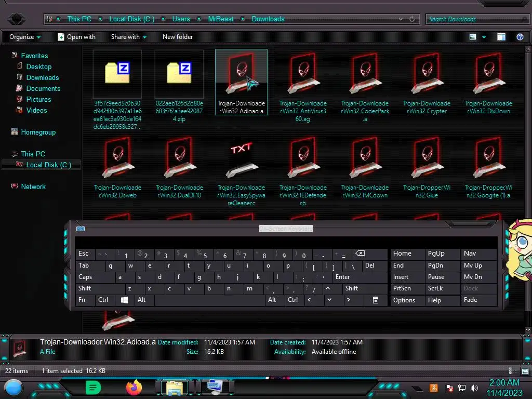Switch to On-Screen Keyboard taskbar button
Image resolution: width=532 pixels, height=399 pixels.
[215, 388]
